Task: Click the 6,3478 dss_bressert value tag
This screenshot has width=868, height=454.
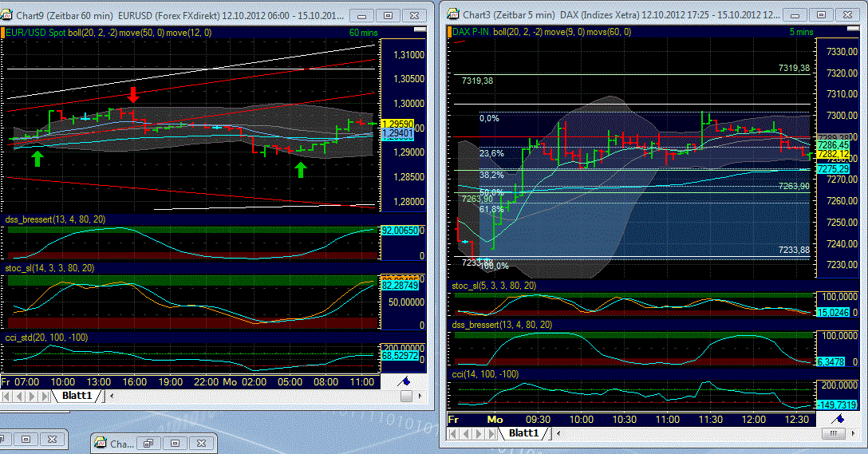Action: [831, 362]
